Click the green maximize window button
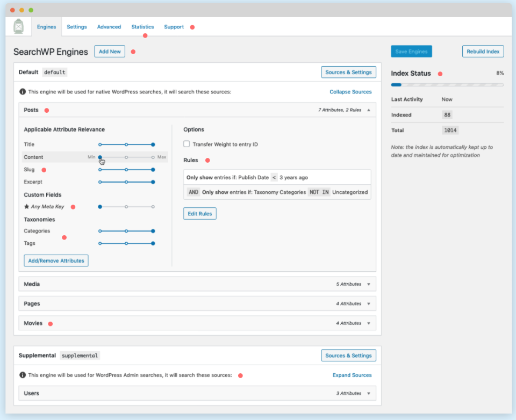The image size is (516, 420). [x=31, y=10]
